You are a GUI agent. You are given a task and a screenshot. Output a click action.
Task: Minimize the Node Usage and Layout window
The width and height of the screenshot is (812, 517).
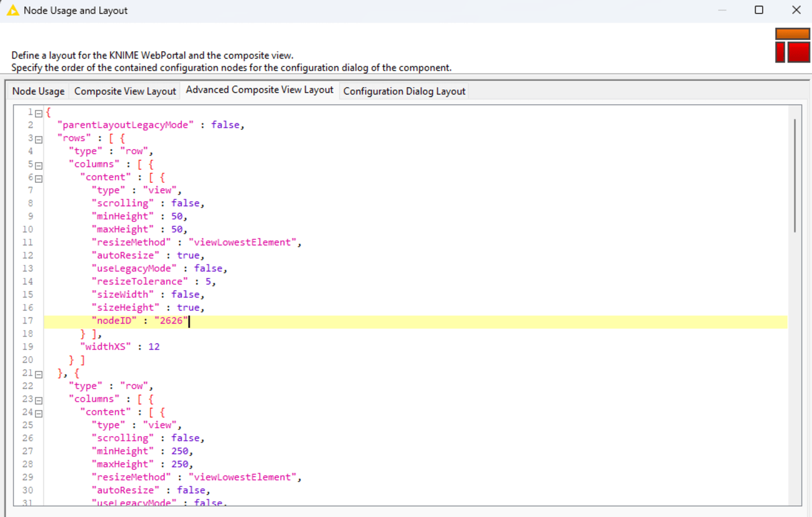(x=722, y=10)
